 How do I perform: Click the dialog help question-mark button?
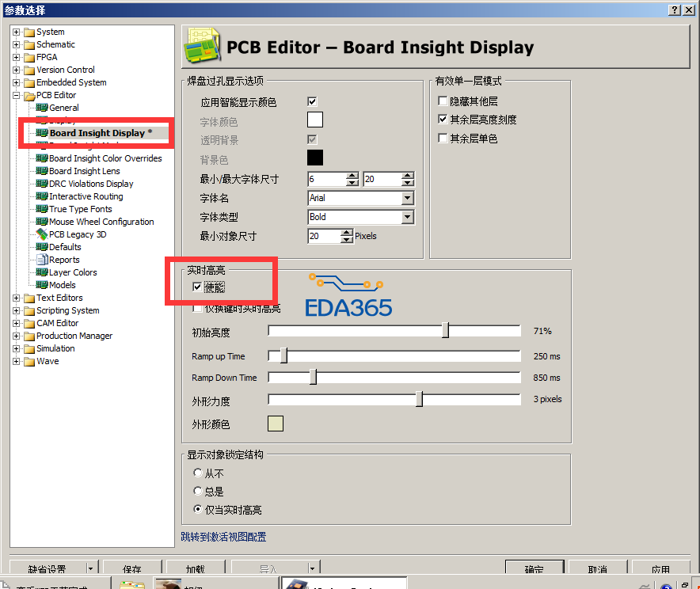tap(675, 9)
